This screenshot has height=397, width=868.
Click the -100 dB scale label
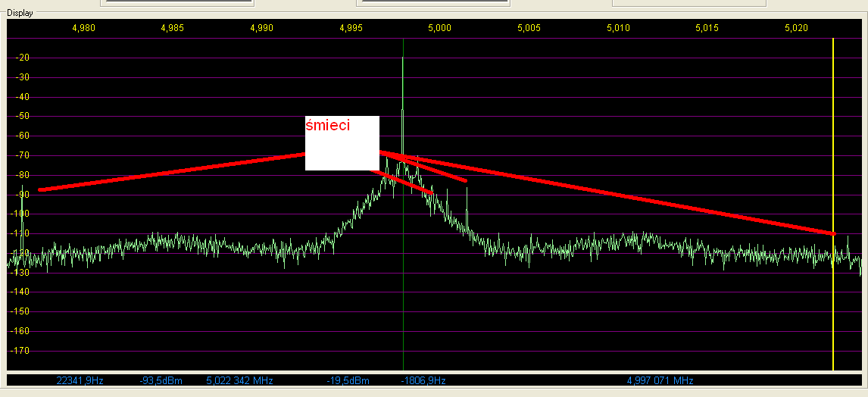(x=20, y=214)
